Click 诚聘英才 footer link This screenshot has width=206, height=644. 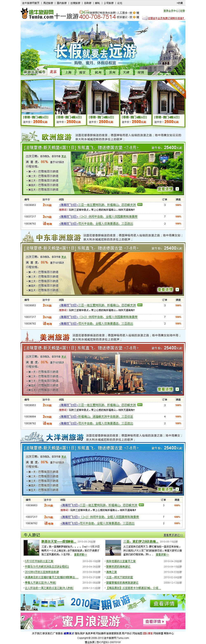[x=69, y=633]
